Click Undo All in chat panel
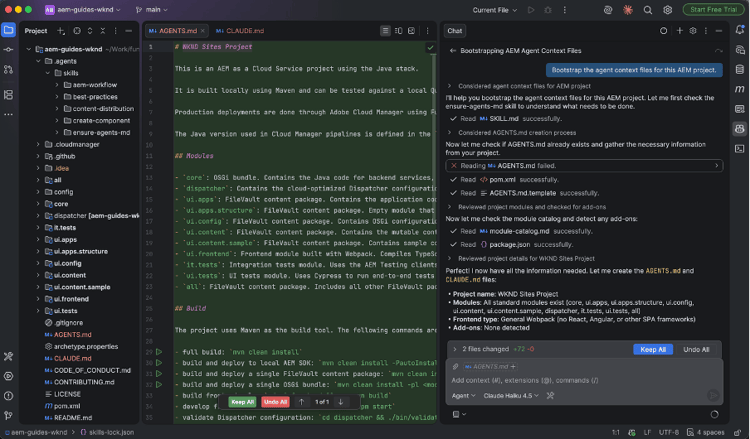The width and height of the screenshot is (750, 439). [x=696, y=349]
